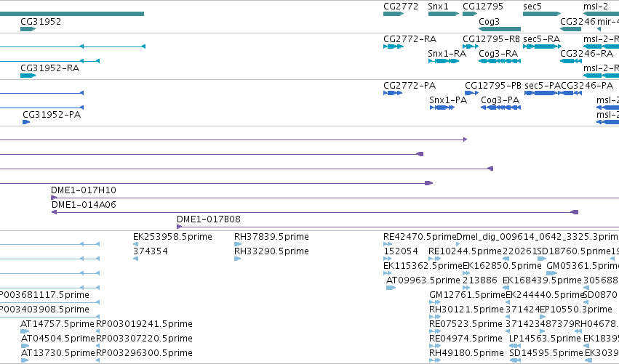The height and width of the screenshot is (364, 619).
Task: Click EST EK168439.5prime label
Action: [x=542, y=280]
